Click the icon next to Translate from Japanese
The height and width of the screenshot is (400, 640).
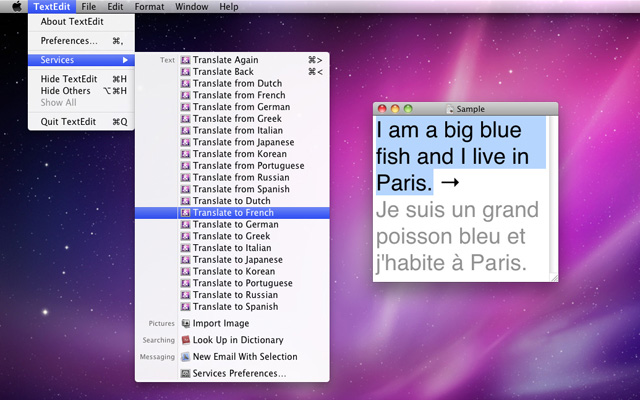[x=185, y=142]
